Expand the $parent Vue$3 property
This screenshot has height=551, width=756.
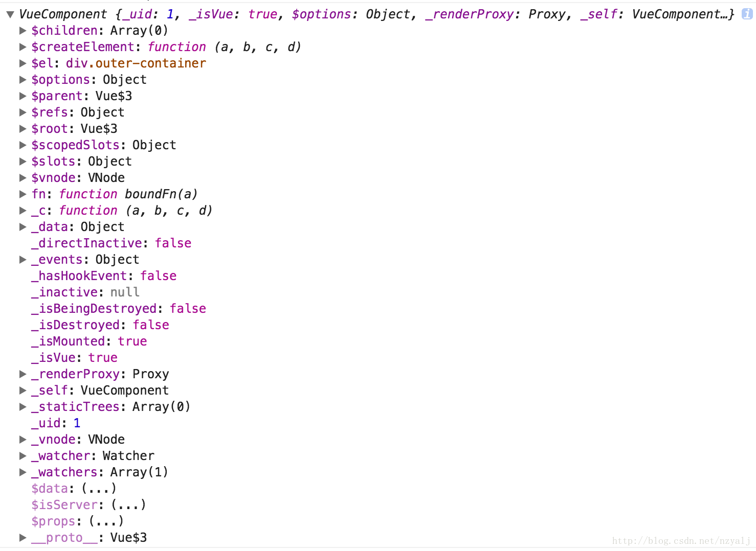[x=23, y=96]
